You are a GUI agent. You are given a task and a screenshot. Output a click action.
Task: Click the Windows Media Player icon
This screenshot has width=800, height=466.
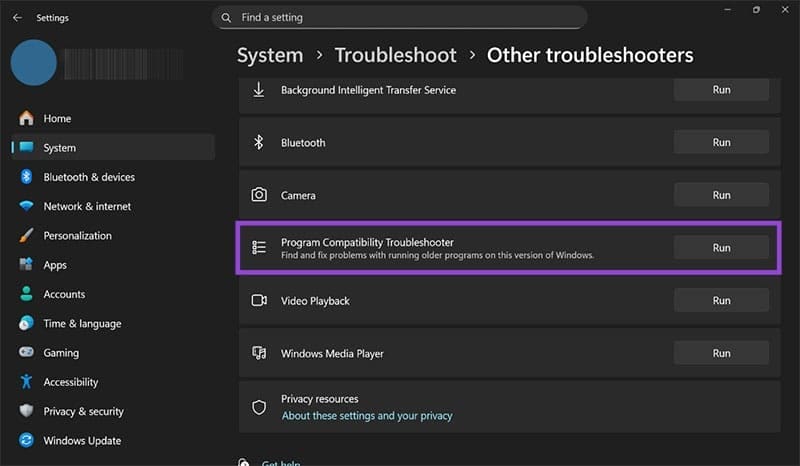coord(259,353)
